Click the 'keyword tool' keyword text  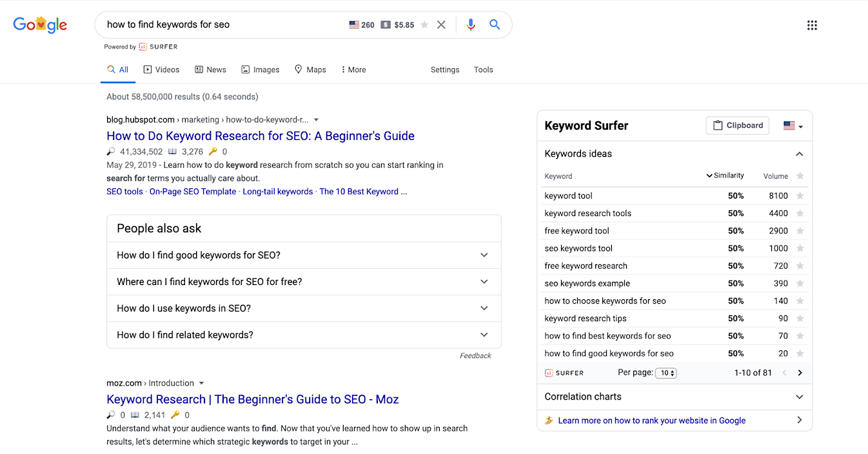pos(568,195)
